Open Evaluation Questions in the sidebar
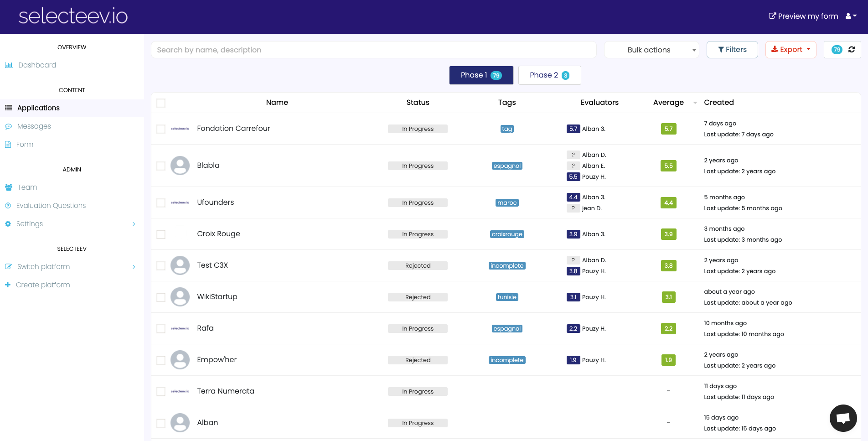The image size is (868, 441). [51, 206]
